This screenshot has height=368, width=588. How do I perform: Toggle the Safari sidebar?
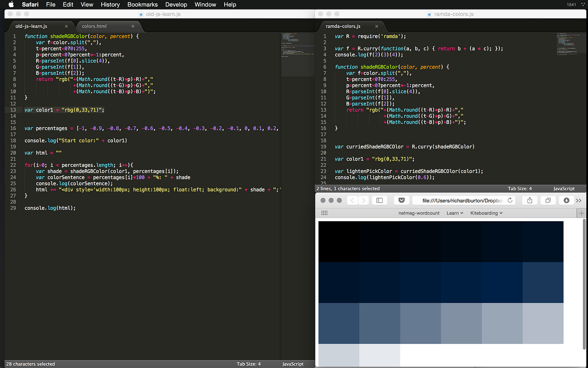(380, 200)
